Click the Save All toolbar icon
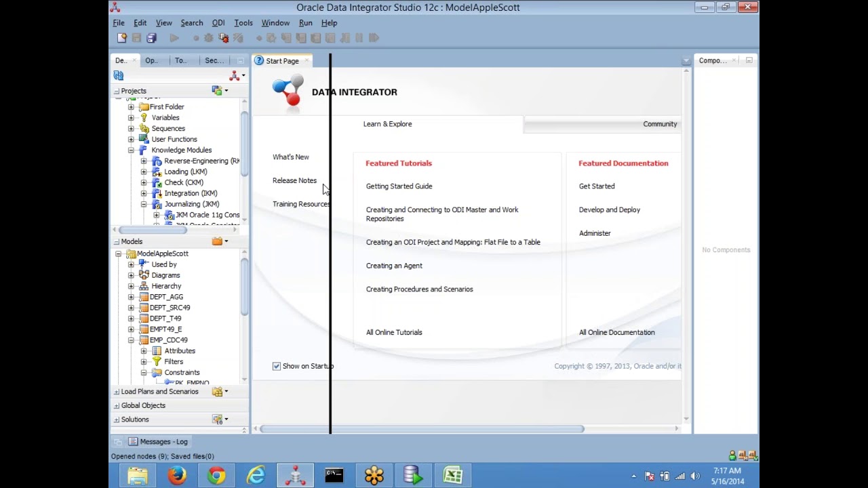Viewport: 868px width, 488px height. (151, 38)
